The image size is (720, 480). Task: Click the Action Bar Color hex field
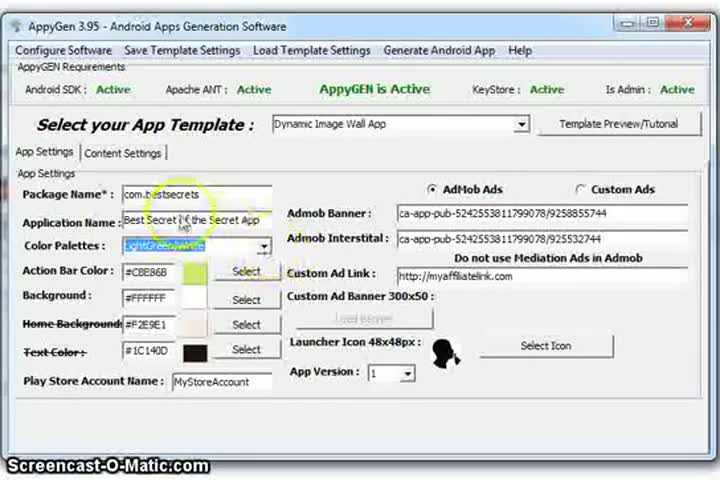click(x=149, y=272)
